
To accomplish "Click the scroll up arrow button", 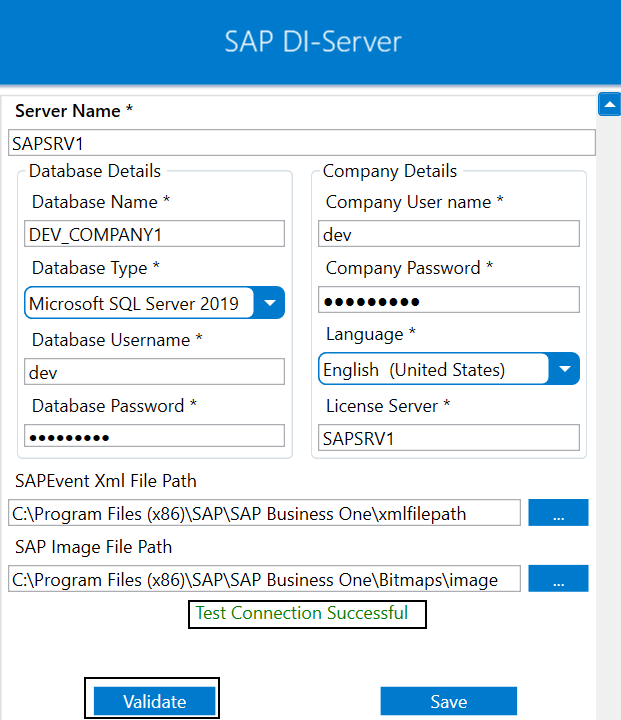I will (609, 104).
